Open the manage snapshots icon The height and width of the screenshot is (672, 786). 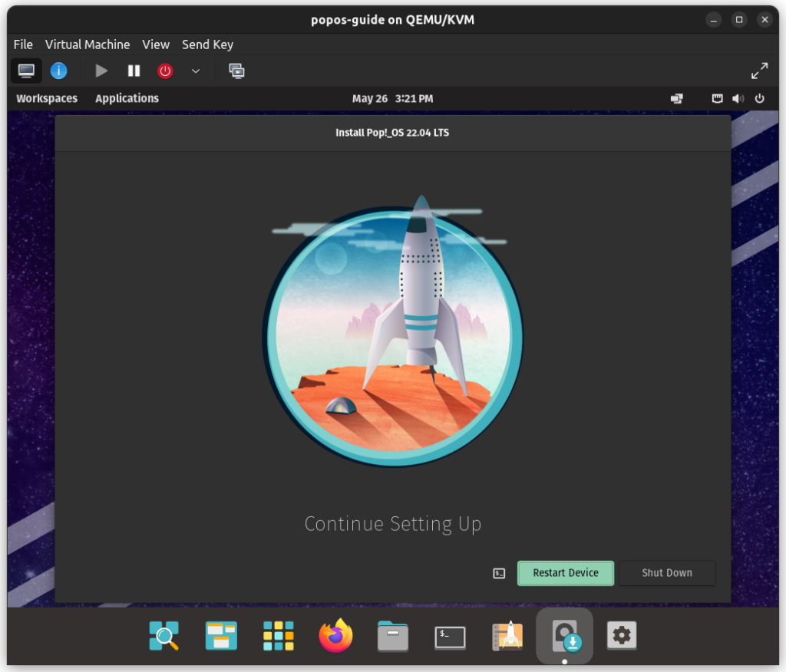236,71
